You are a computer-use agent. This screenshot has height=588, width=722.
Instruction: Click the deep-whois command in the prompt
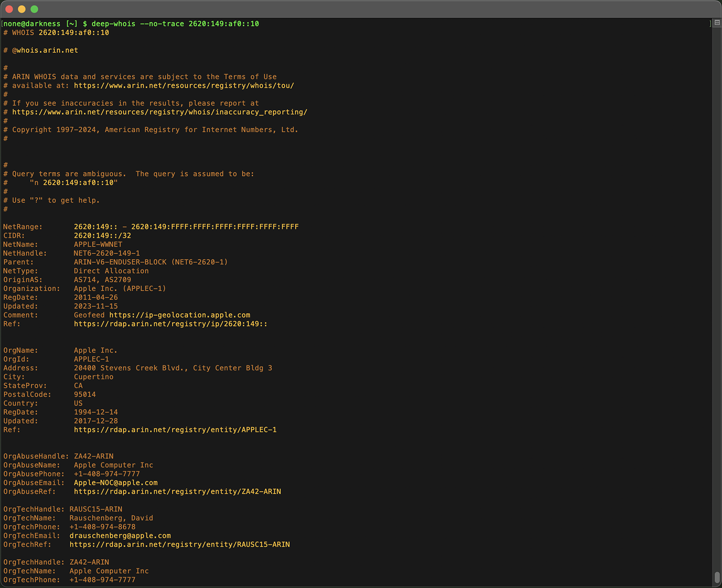[x=113, y=24]
